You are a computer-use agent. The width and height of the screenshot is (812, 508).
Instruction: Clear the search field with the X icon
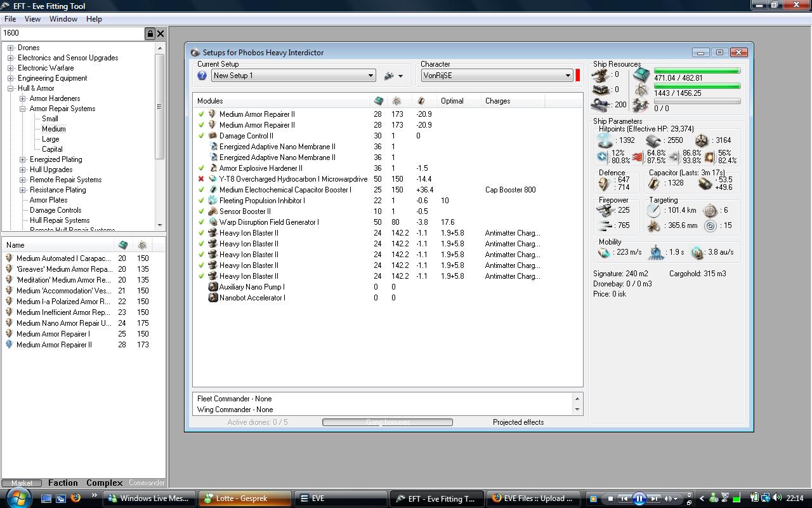[x=160, y=34]
